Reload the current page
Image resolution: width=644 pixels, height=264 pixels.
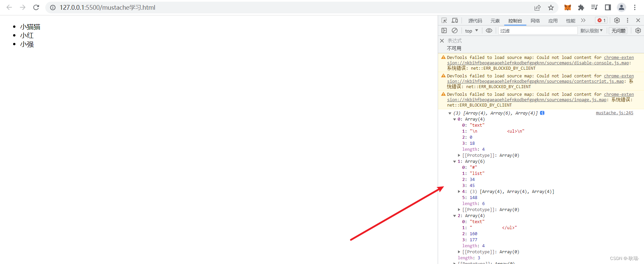pos(36,7)
